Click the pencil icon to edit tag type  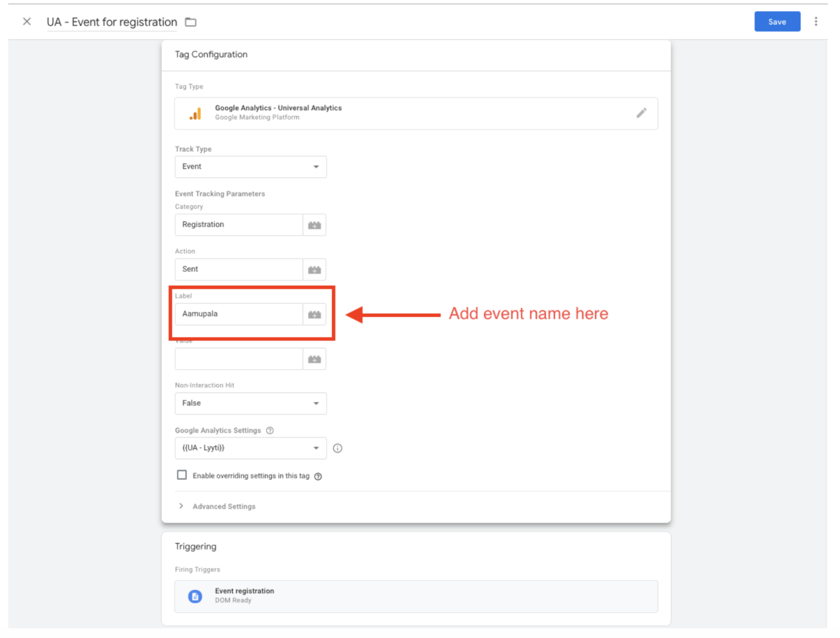[x=641, y=113]
